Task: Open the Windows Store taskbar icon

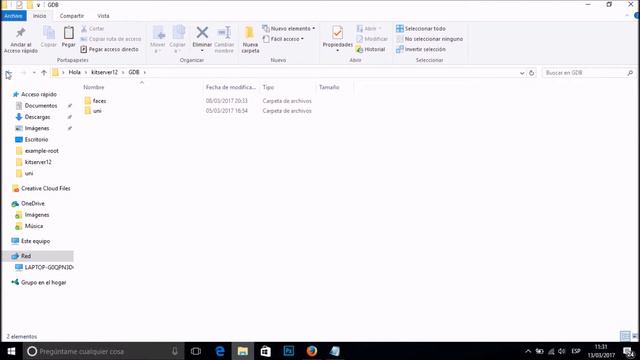Action: point(266,351)
